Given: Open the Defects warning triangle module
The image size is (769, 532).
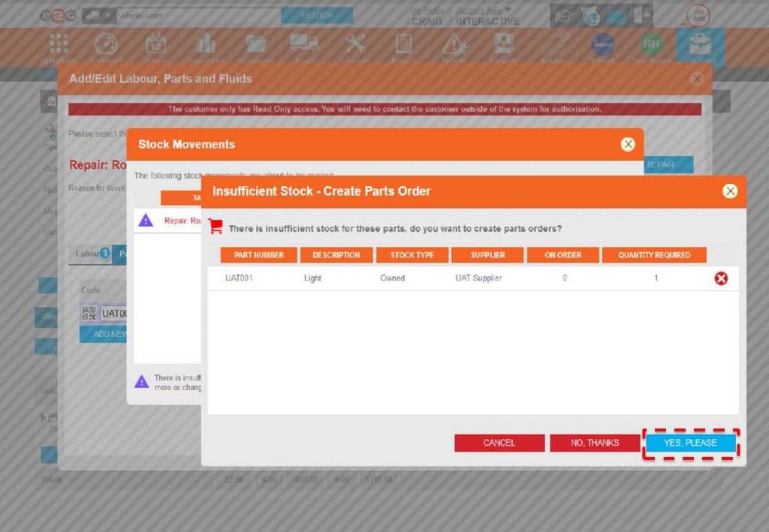Looking at the screenshot, I should [x=454, y=43].
